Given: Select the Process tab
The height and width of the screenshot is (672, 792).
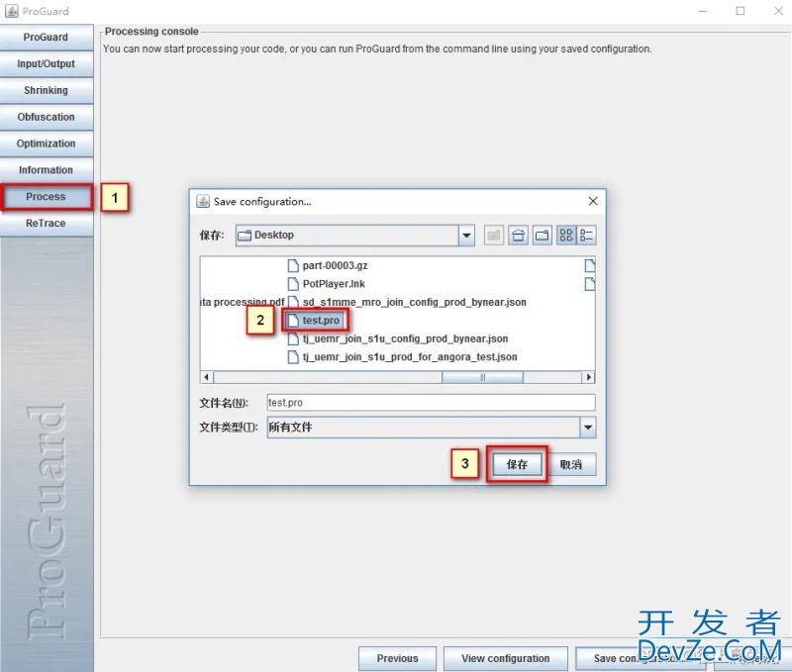Looking at the screenshot, I should click(x=46, y=197).
